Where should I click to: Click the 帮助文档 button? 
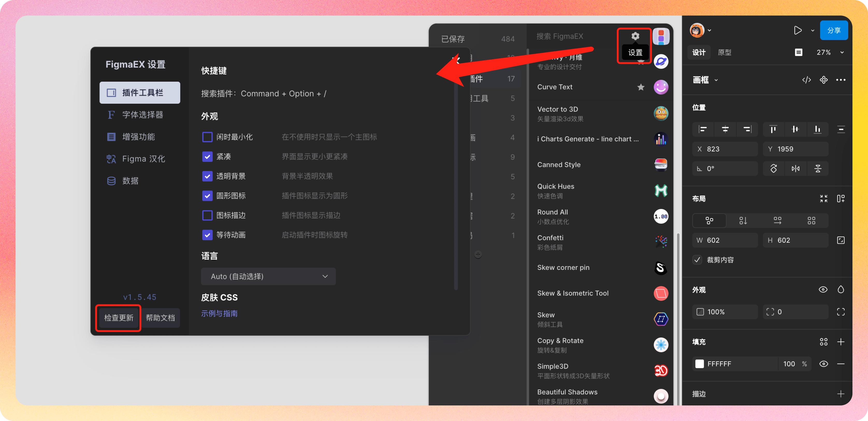160,318
